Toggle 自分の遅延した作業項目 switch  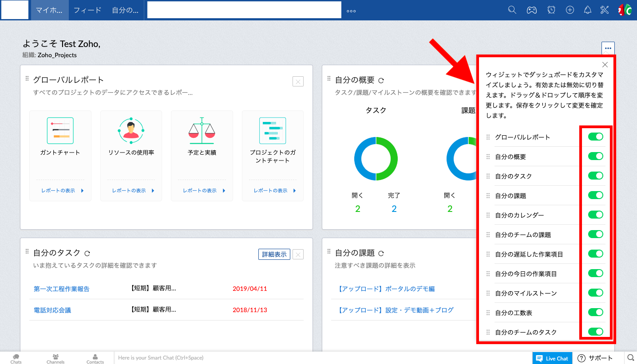(596, 254)
